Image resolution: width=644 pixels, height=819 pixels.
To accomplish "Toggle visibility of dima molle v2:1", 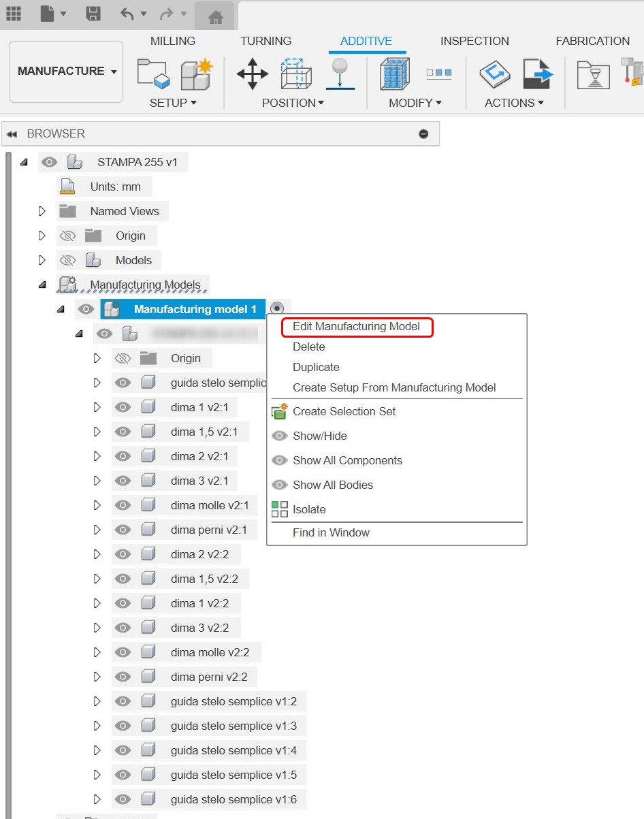I will coord(123,504).
